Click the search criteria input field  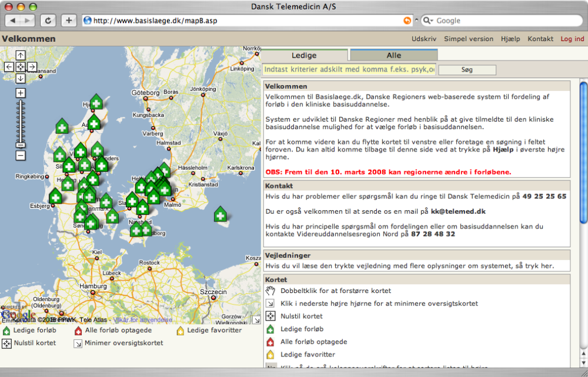pos(349,70)
